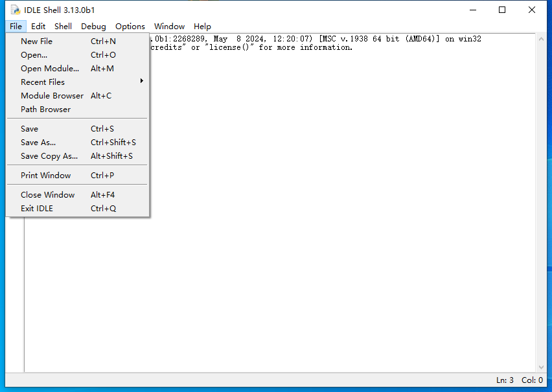Click the scrollbar down arrow
Screen dimensions: 552x392
pyautogui.click(x=541, y=367)
